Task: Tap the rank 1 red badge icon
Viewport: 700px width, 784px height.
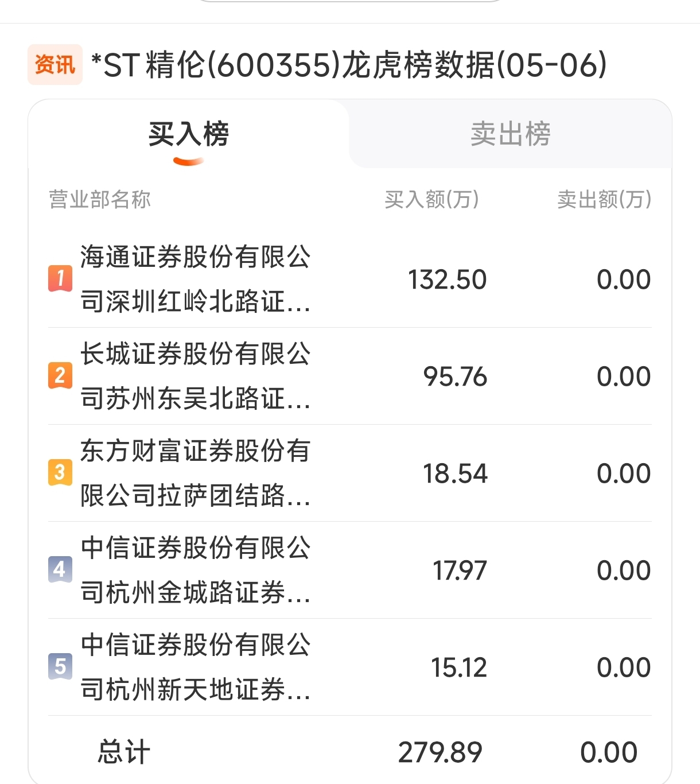Action: coord(60,278)
